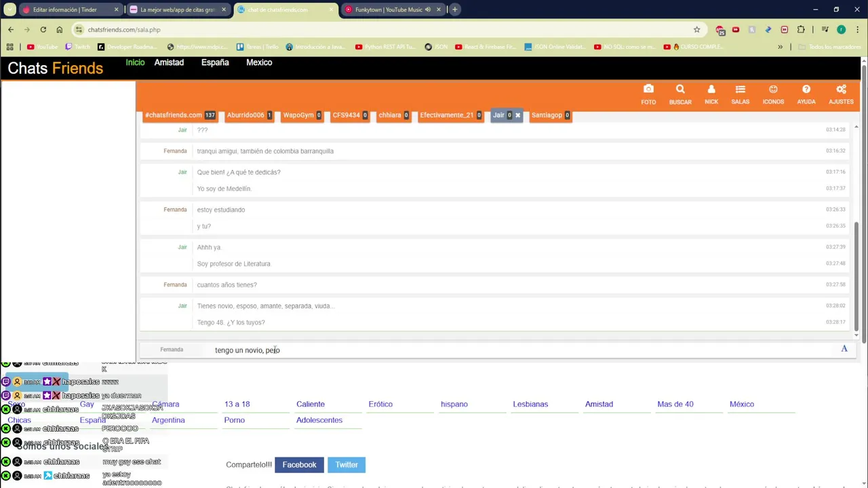Viewport: 868px width, 488px height.
Task: Close the Jair private chat tab
Action: point(517,115)
